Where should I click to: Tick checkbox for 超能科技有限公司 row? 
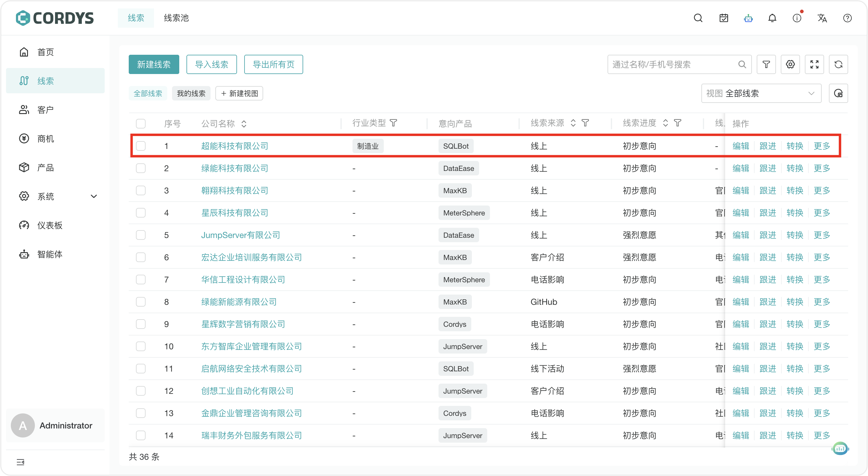(140, 146)
